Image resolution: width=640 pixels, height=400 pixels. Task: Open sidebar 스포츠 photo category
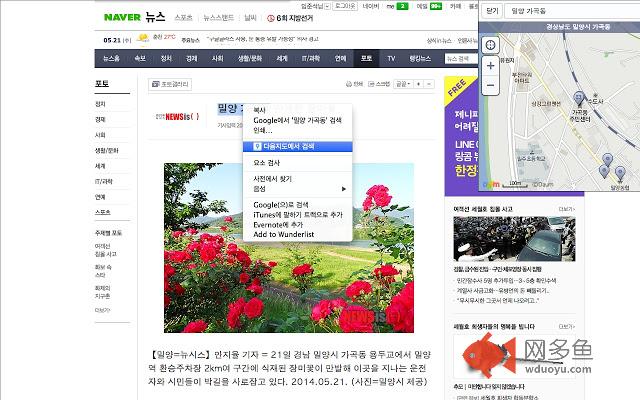[x=102, y=212]
